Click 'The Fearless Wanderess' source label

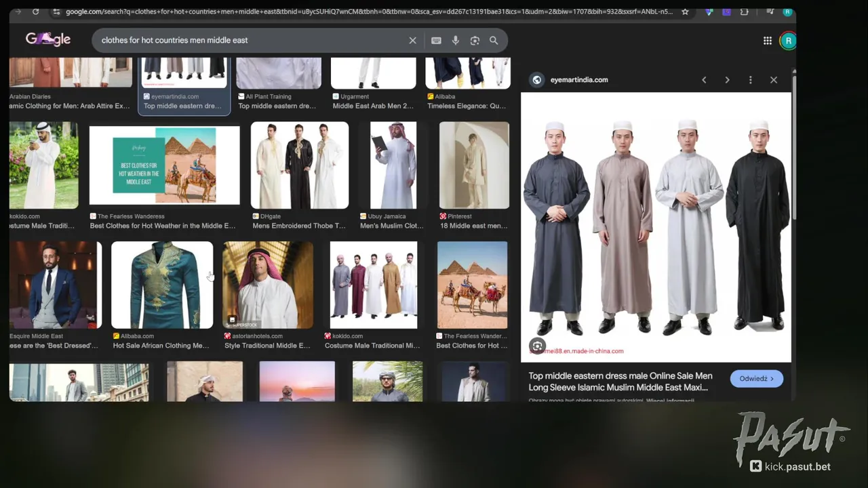(131, 216)
